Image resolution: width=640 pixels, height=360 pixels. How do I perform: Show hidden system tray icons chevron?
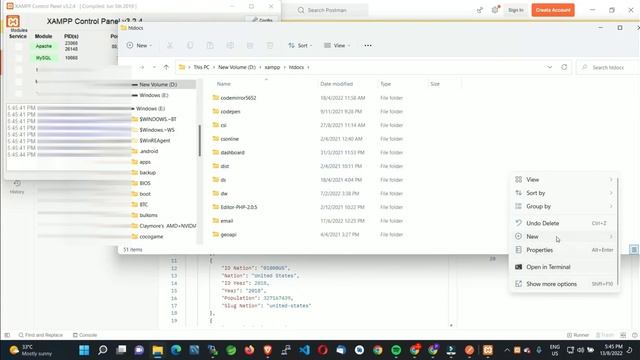coord(507,350)
